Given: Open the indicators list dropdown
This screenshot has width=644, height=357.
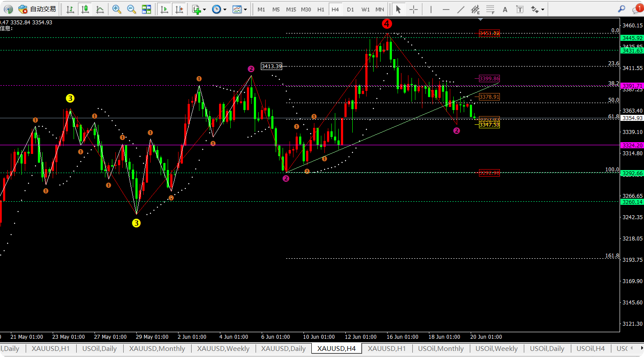Looking at the screenshot, I should point(199,9).
